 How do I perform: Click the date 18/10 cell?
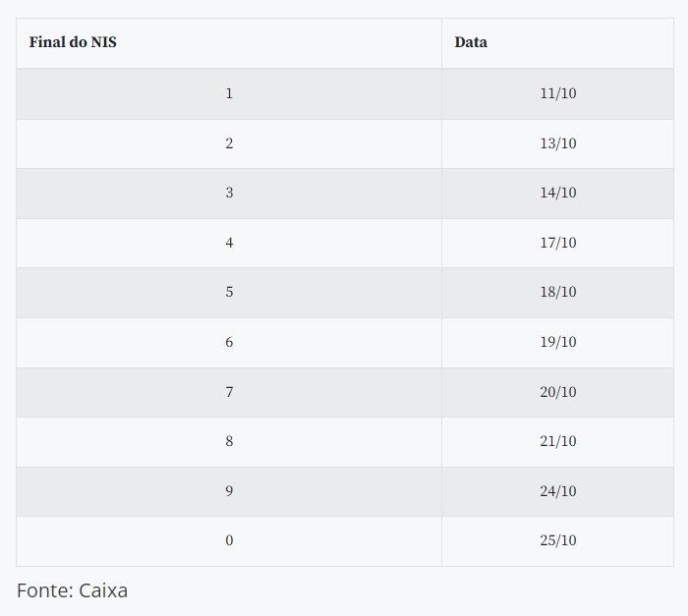tap(557, 292)
